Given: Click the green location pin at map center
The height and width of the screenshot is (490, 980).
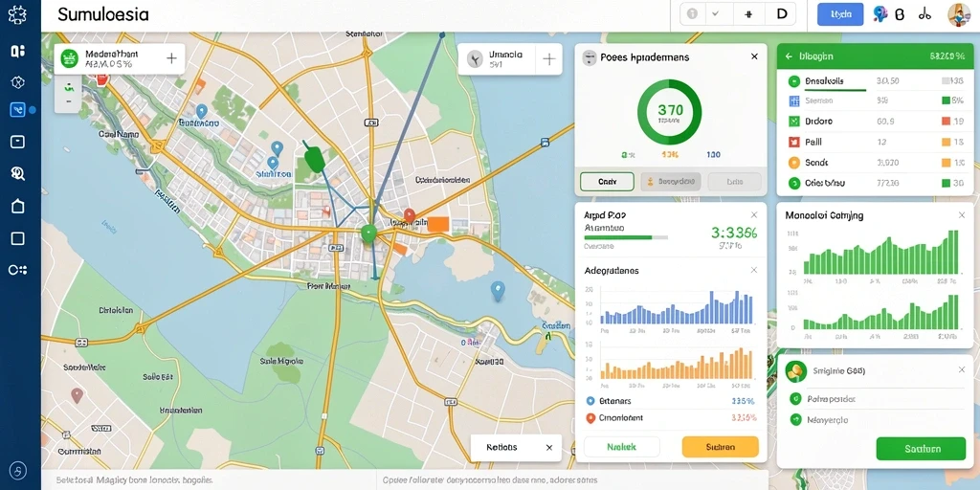Looking at the screenshot, I should pos(368,234).
